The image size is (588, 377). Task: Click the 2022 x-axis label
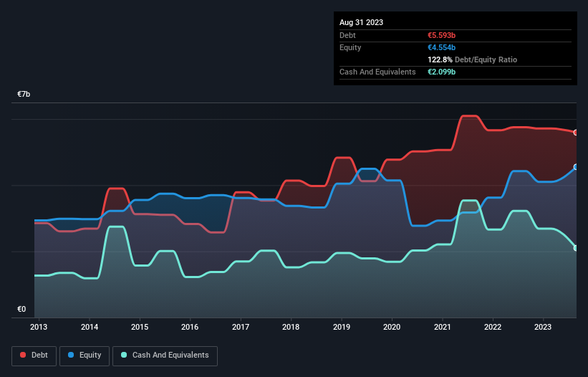tap(493, 327)
